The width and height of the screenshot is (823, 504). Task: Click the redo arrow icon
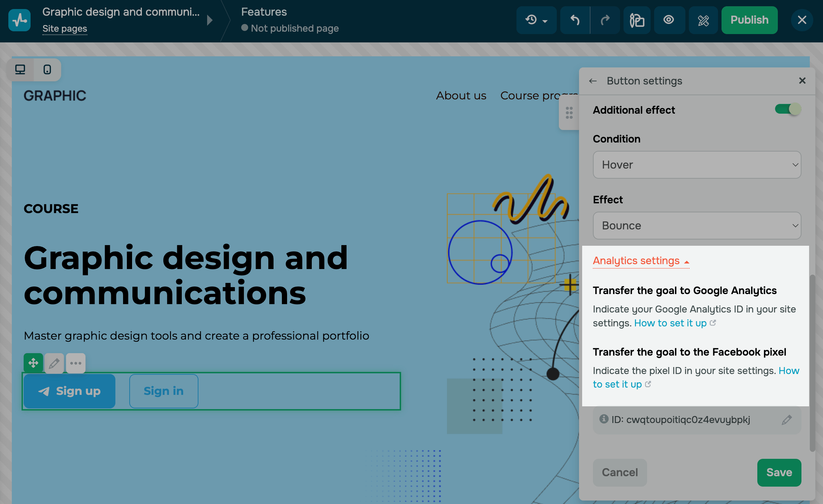click(605, 20)
